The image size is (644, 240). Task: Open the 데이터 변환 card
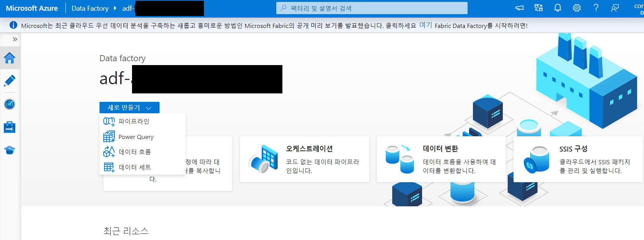click(x=441, y=159)
